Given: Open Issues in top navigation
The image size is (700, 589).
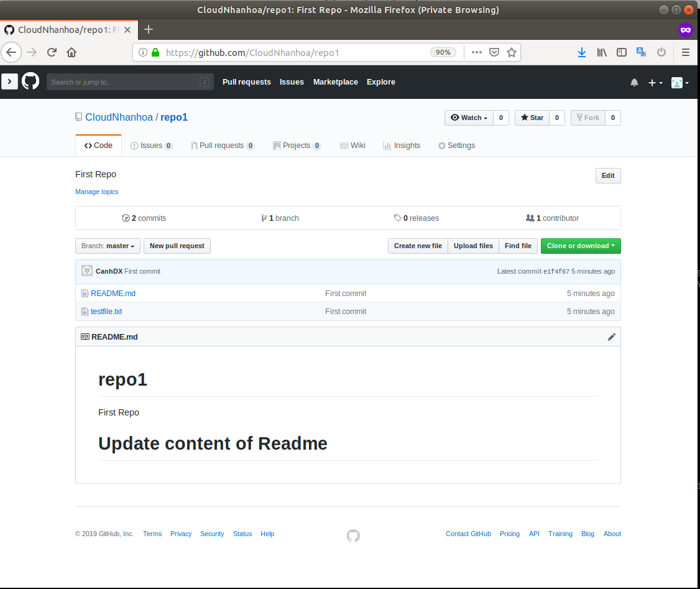Looking at the screenshot, I should click(292, 81).
